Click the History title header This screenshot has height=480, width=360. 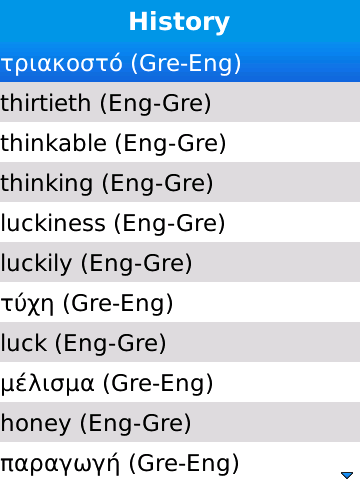(x=179, y=22)
